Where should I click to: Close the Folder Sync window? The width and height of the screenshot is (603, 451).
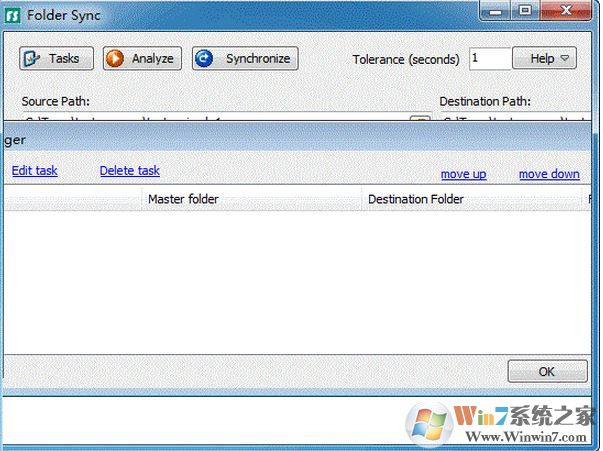(566, 11)
